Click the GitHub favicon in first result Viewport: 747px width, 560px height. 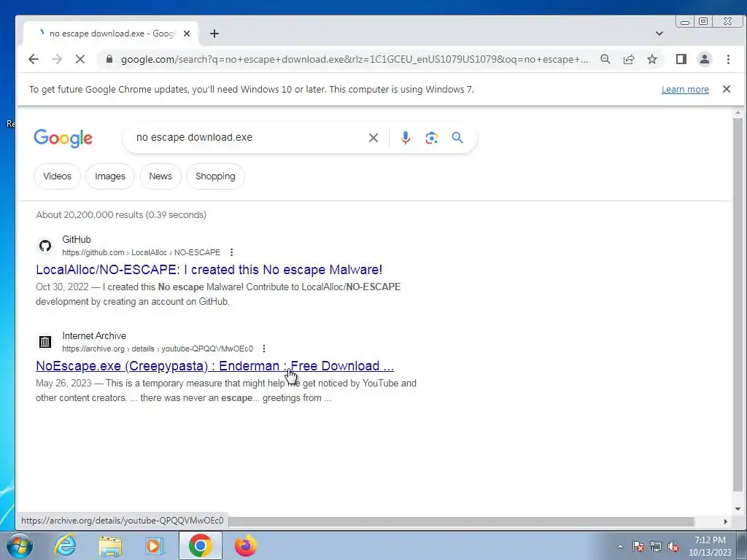click(45, 246)
